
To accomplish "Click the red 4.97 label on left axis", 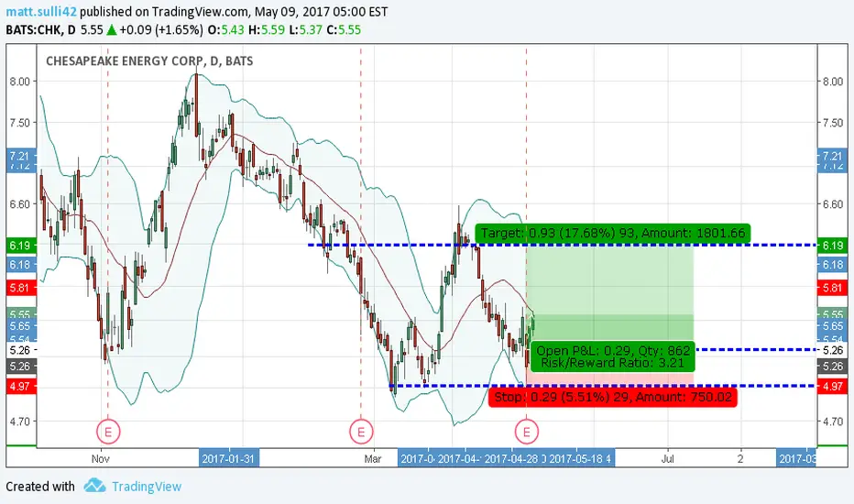I will coord(21,387).
